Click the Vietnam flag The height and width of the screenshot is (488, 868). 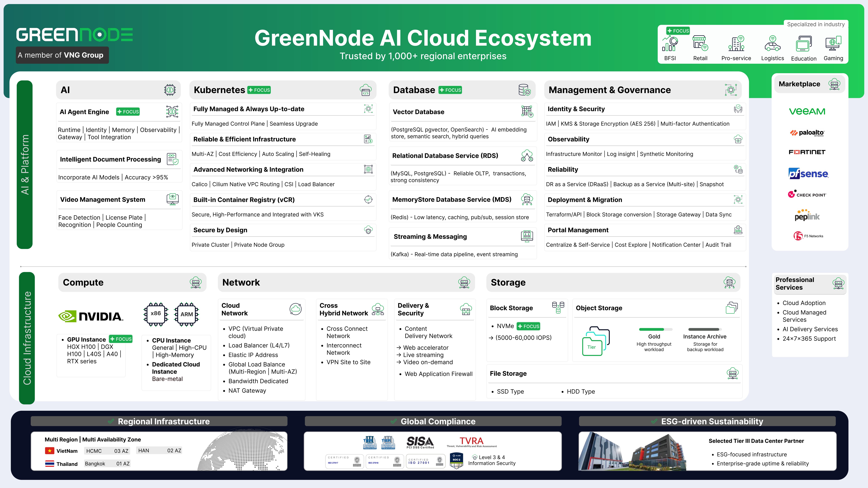point(49,451)
